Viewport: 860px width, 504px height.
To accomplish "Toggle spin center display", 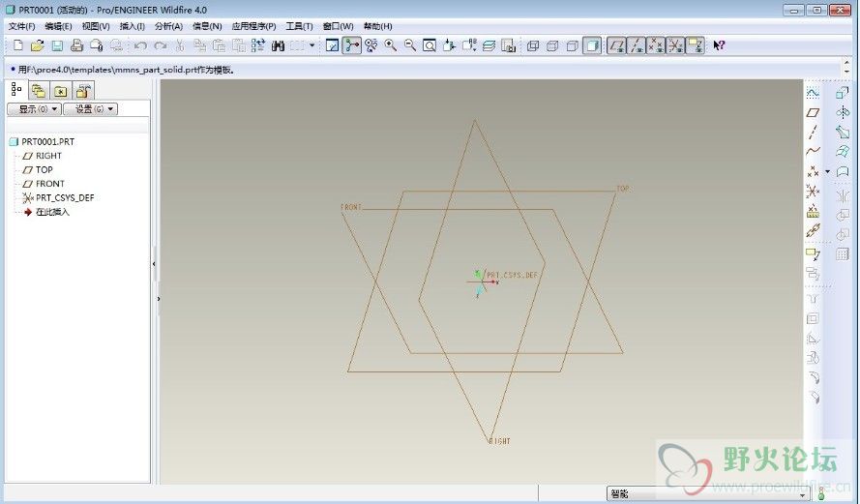I will click(x=351, y=45).
